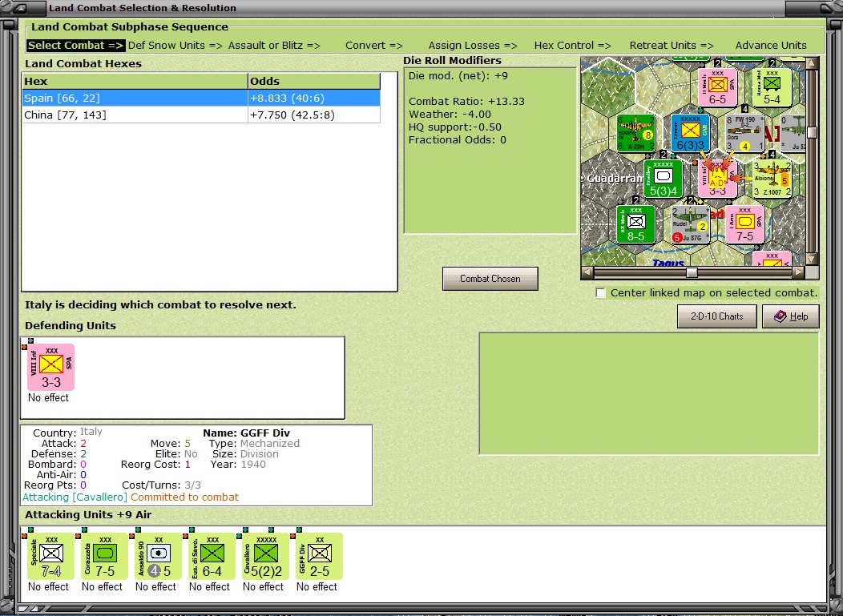Viewport: 843px width, 616px height.
Task: Click the Attacking [Cavallero] status text
Action: point(75,497)
